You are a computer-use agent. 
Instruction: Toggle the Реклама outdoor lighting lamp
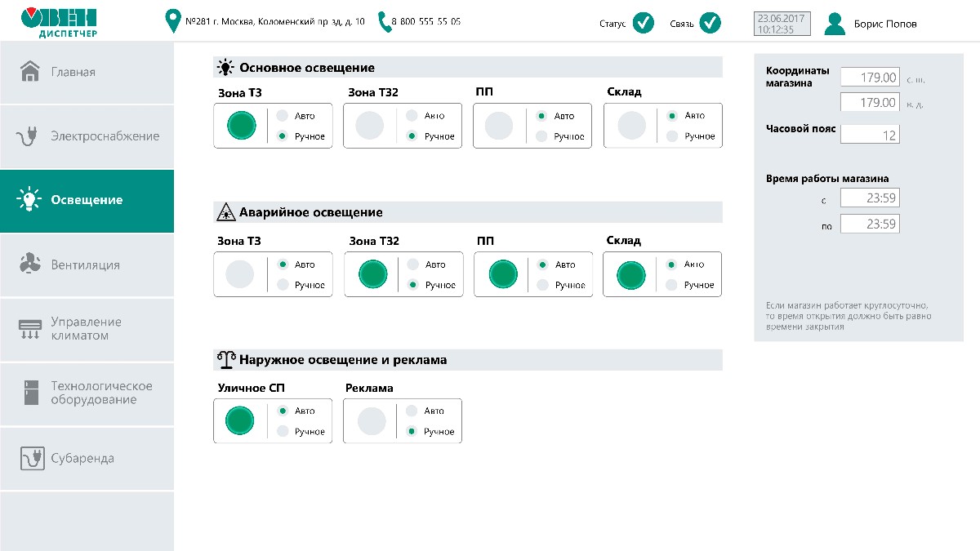[x=370, y=420]
